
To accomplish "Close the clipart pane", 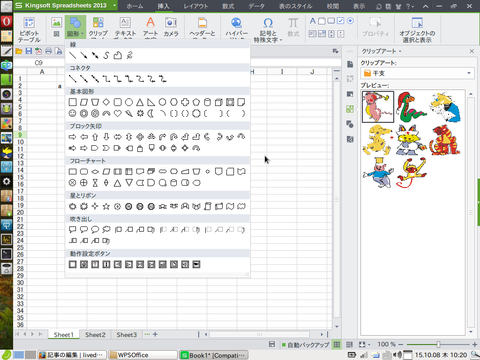I will click(472, 51).
